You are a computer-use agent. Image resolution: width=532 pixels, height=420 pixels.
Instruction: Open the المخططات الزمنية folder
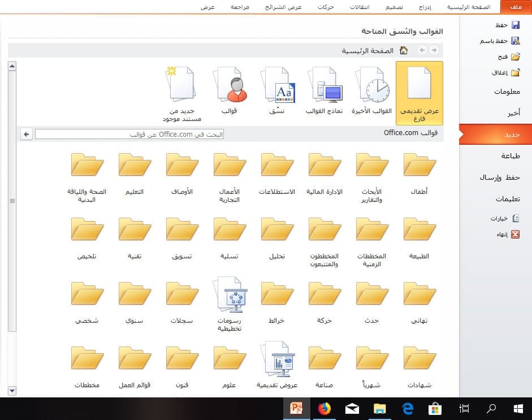(x=371, y=243)
